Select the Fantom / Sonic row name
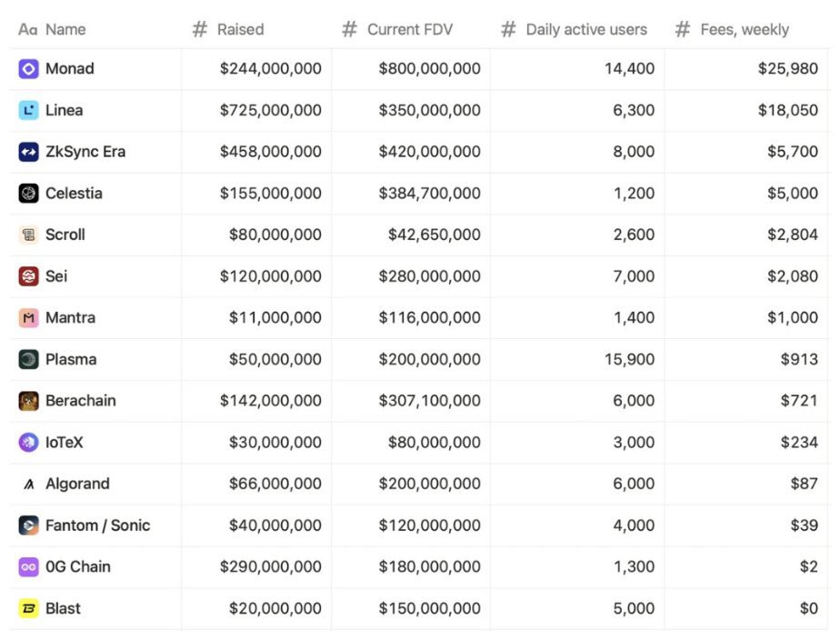This screenshot has width=840, height=640. tap(97, 525)
